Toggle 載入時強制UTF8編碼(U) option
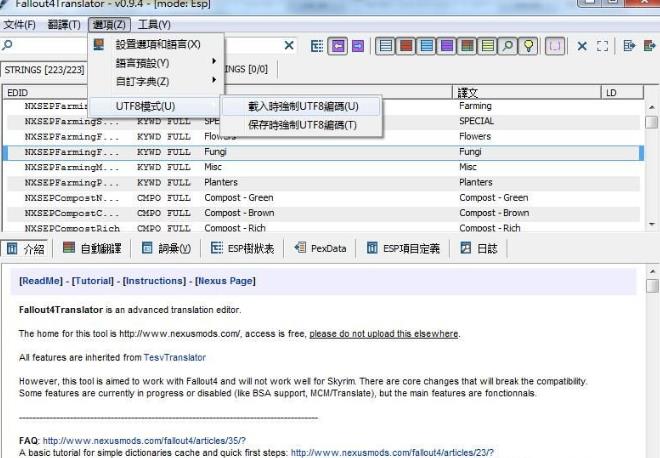Viewport: 660px width, 458px height. [x=302, y=106]
